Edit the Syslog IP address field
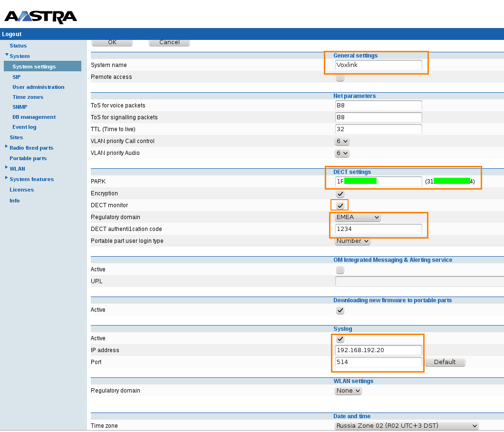 378,350
